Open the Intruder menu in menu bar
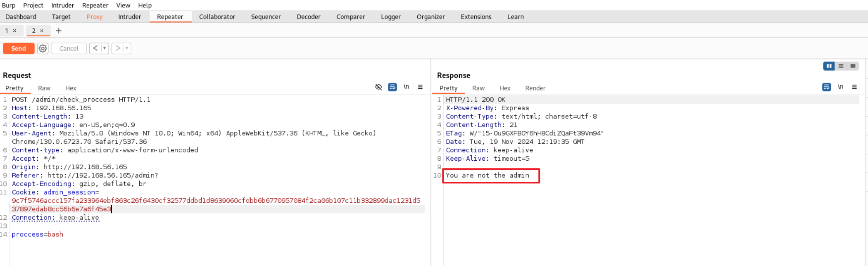 pos(62,5)
